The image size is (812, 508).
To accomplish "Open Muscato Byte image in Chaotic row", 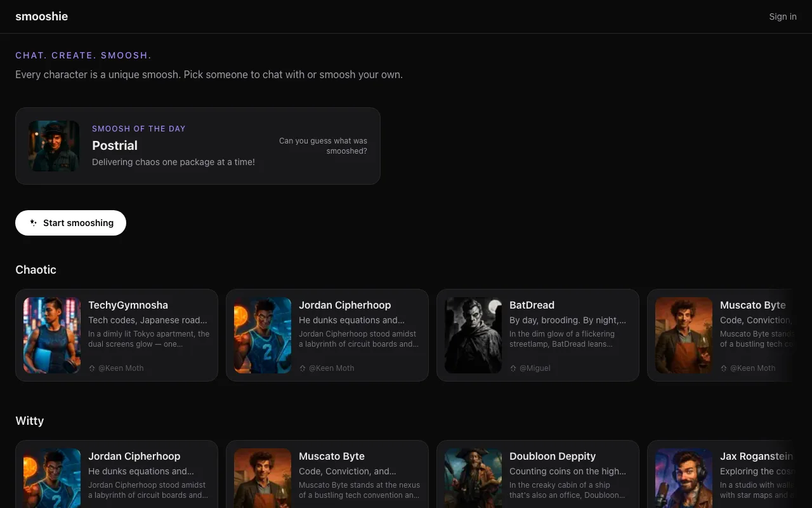I will 684,335.
